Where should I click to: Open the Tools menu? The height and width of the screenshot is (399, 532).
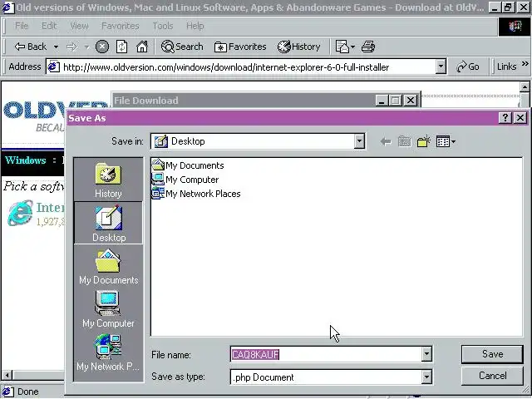[163, 26]
